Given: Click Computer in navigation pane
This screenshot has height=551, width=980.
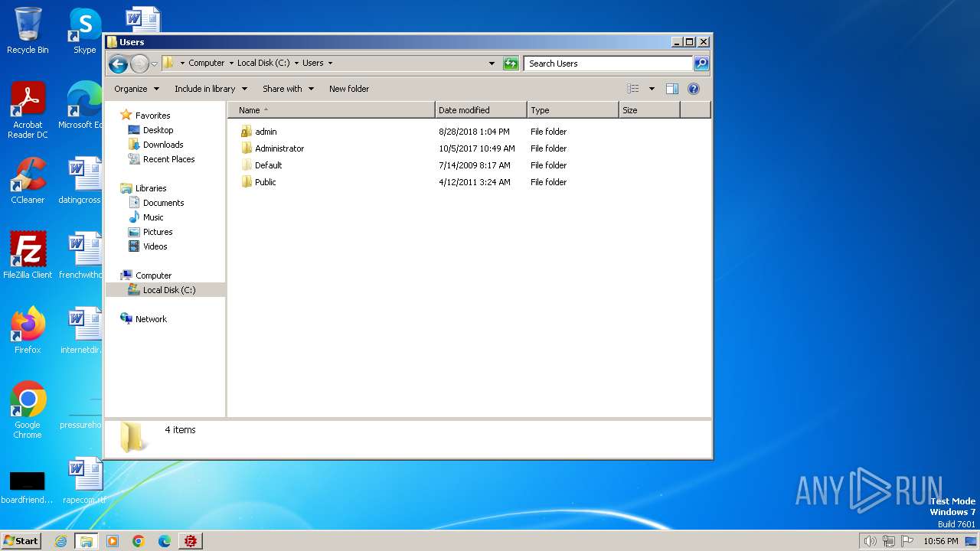Looking at the screenshot, I should click(153, 275).
